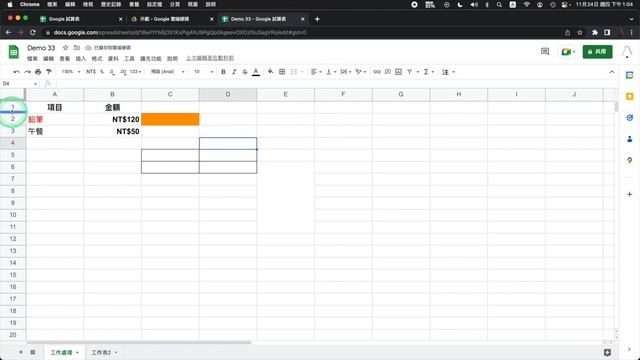Click the name box showing D4
Image resolution: width=640 pixels, height=360 pixels.
click(x=20, y=84)
